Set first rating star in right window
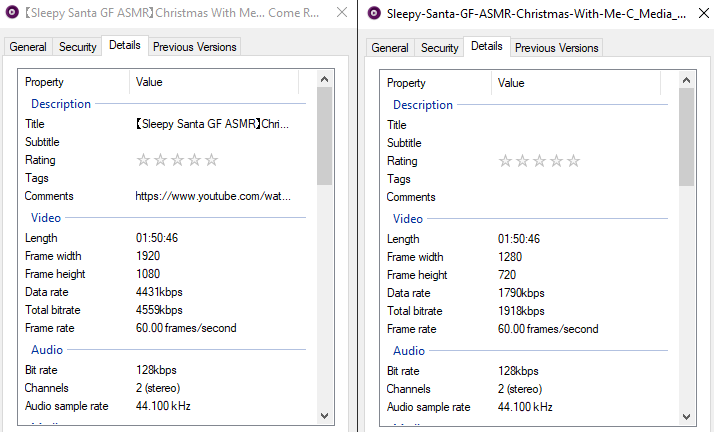 (x=505, y=161)
